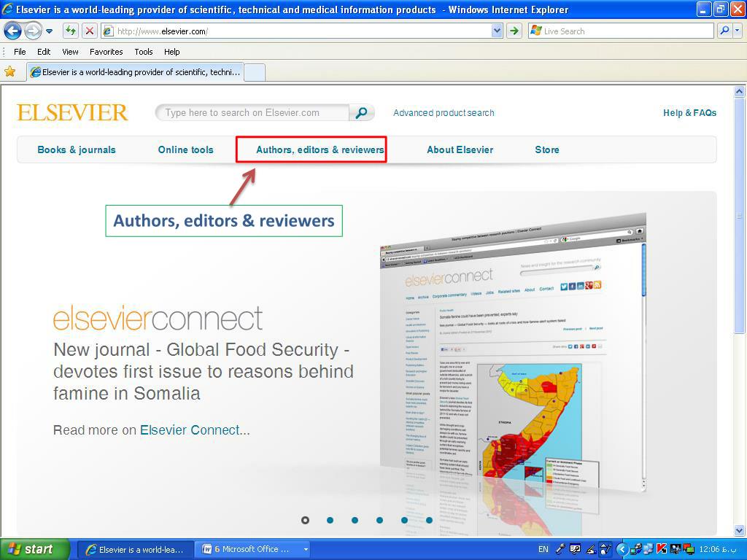Click the elsevierconnect banner logo
The height and width of the screenshot is (560, 747).
(x=158, y=318)
